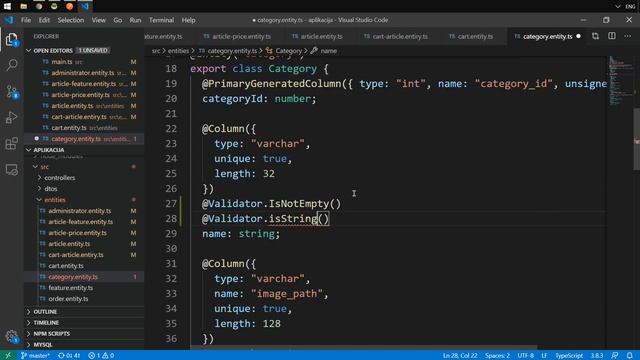Click the Windows Start button
The image size is (640, 360).
7,6
